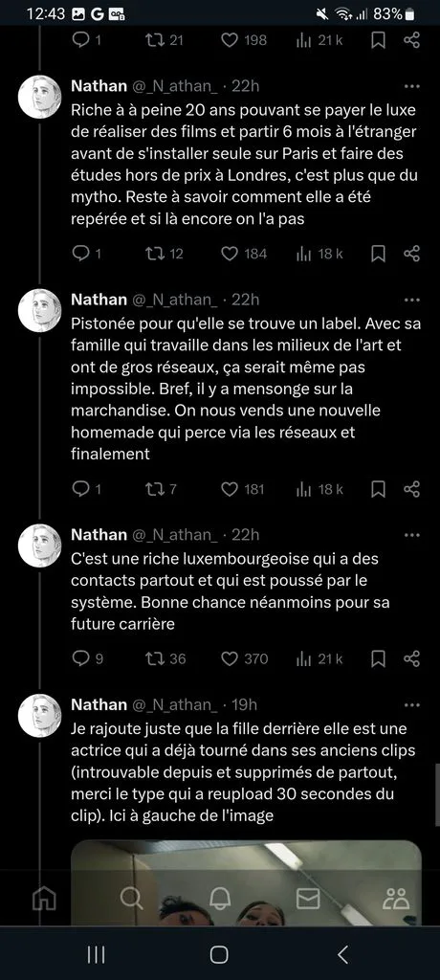Open the Notifications bell

pyautogui.click(x=219, y=898)
